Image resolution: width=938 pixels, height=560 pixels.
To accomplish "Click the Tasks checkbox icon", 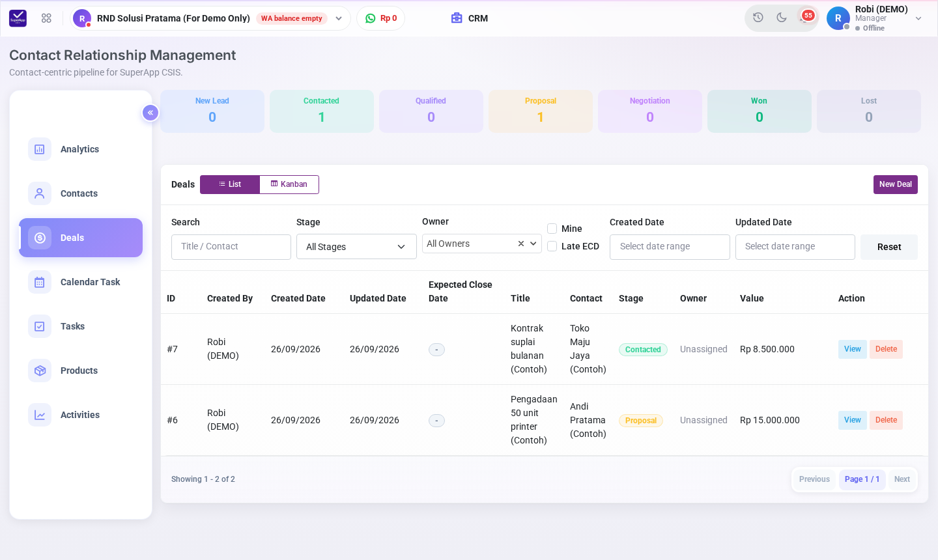I will (40, 326).
